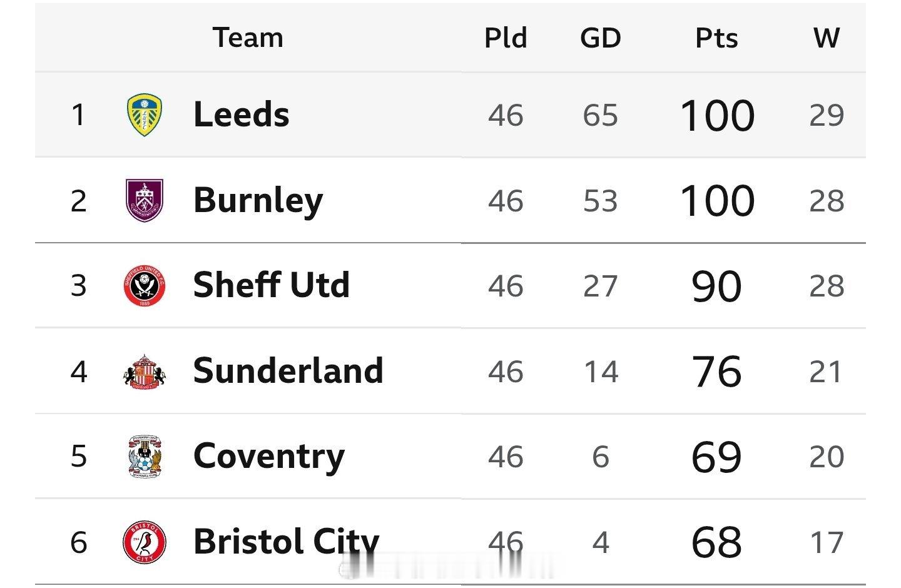901x588 pixels.
Task: Click the Sunderland club crest
Action: pos(145,372)
